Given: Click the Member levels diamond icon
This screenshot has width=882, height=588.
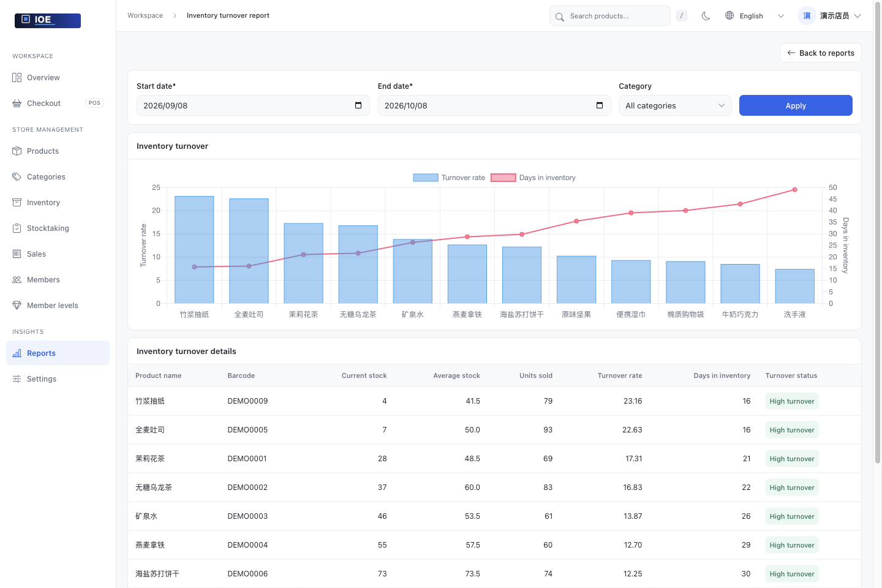Looking at the screenshot, I should click(17, 306).
